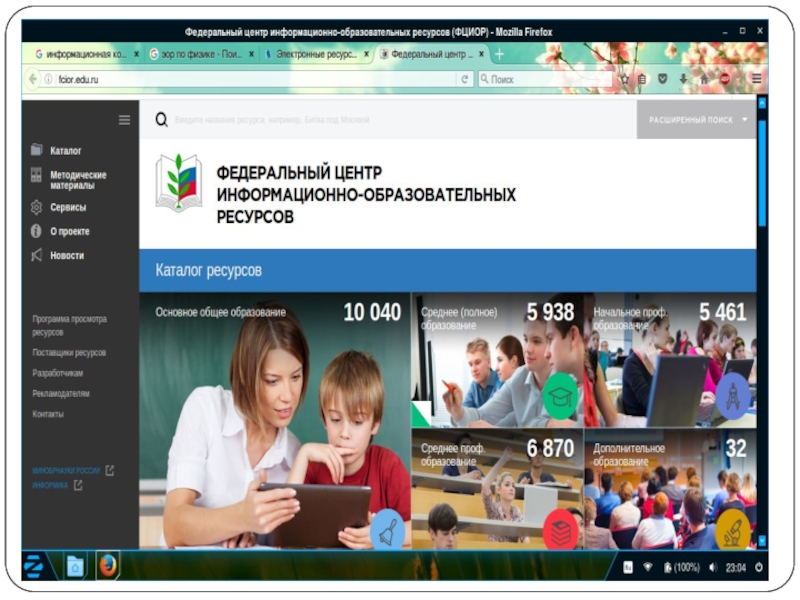Click the Wi-Fi network tray icon
This screenshot has height=600, width=800.
pos(647,567)
